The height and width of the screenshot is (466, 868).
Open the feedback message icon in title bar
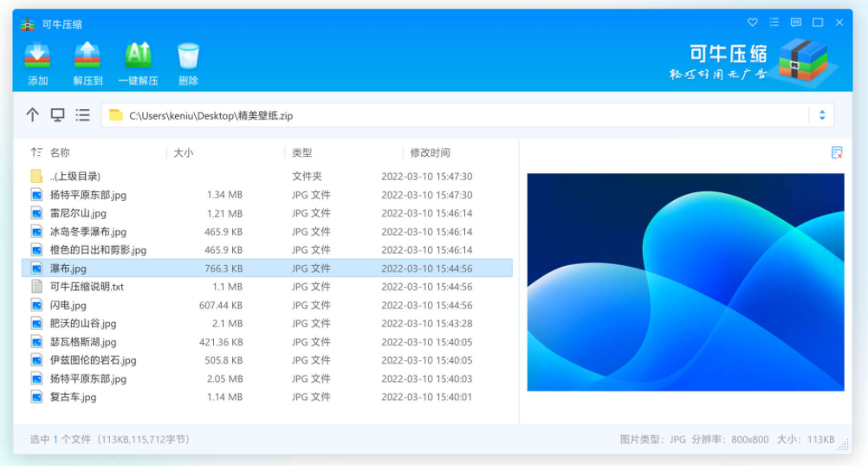pyautogui.click(x=795, y=23)
